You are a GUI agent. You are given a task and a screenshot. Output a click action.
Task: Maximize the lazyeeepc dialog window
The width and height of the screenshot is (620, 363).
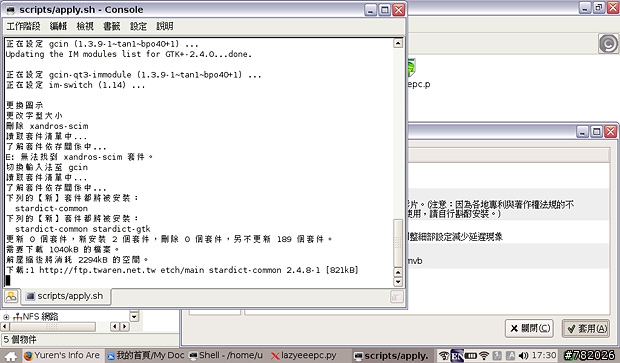(597, 132)
